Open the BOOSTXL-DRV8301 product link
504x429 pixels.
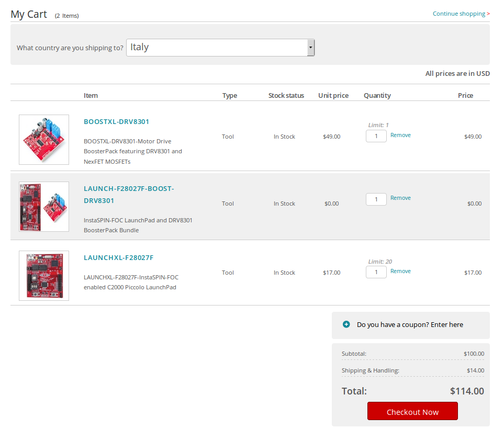[x=116, y=121]
